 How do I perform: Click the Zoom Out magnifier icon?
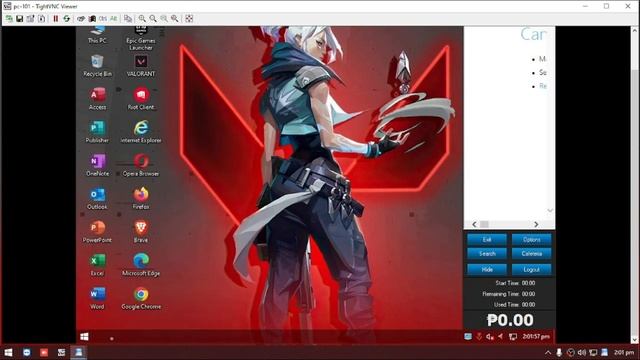(x=153, y=19)
